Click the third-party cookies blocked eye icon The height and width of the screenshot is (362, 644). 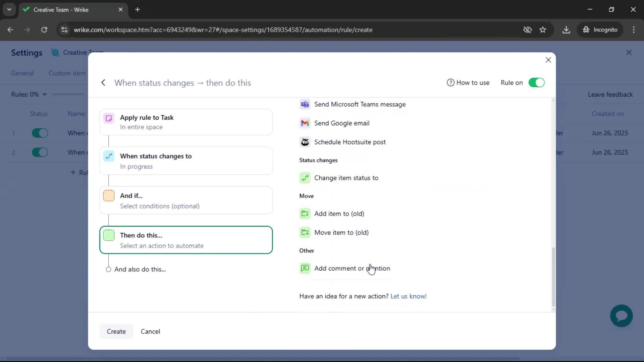[527, 30]
